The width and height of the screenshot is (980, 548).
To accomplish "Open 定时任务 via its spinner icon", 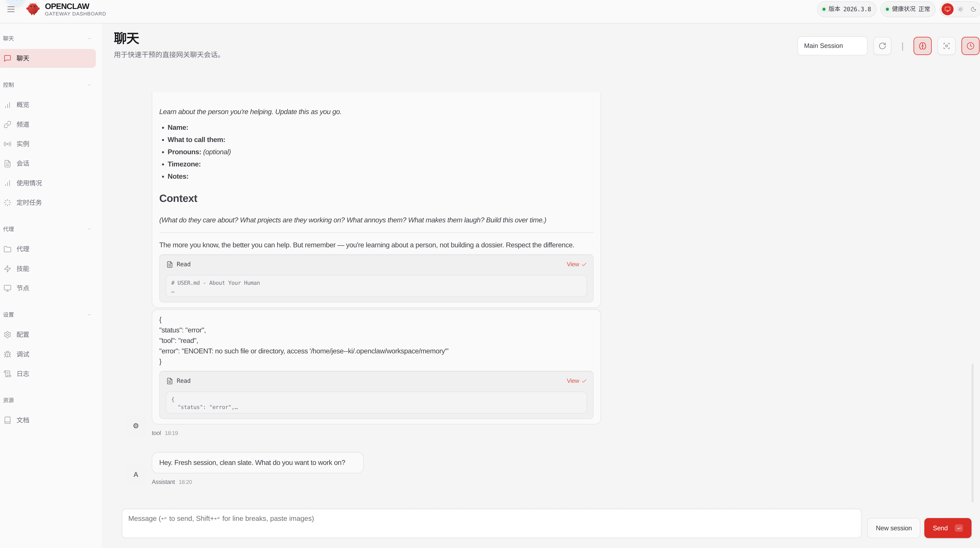I will (x=7, y=202).
